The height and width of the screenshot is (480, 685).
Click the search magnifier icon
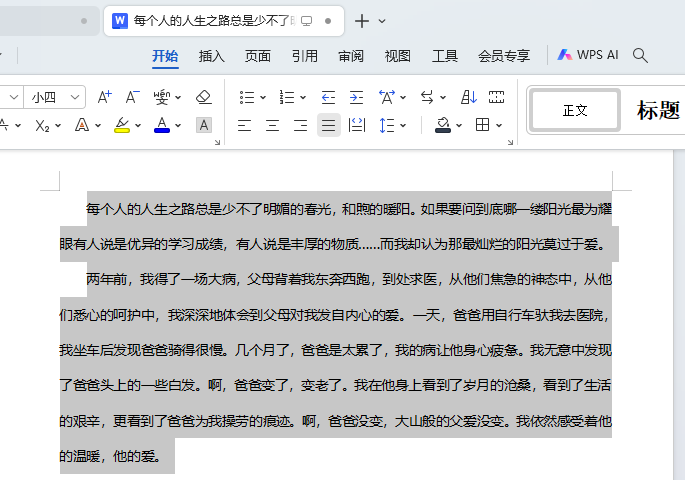(640, 55)
